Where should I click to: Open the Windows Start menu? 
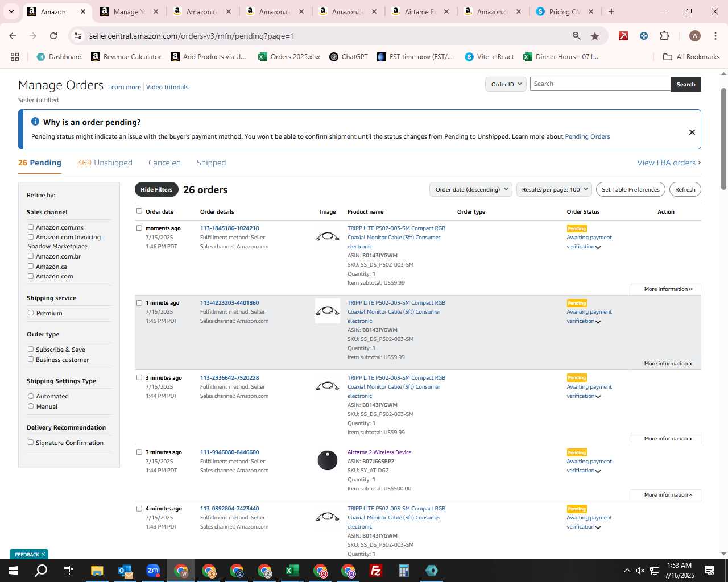click(14, 571)
